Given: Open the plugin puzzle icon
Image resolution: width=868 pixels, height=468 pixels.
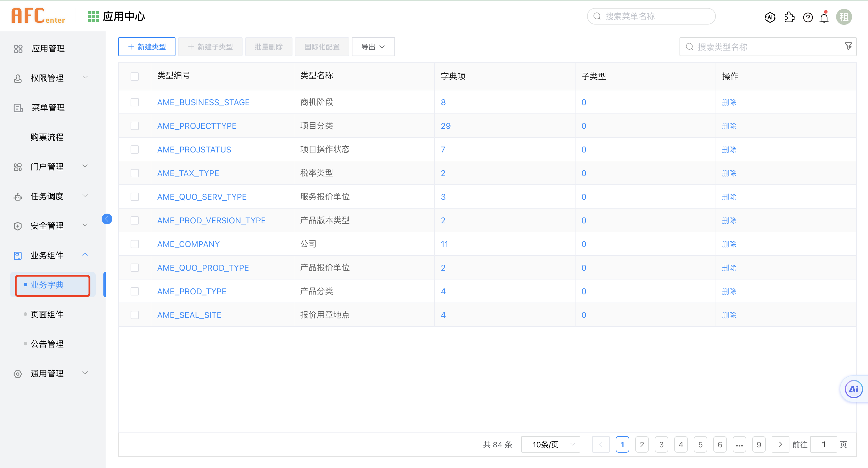Looking at the screenshot, I should (789, 17).
